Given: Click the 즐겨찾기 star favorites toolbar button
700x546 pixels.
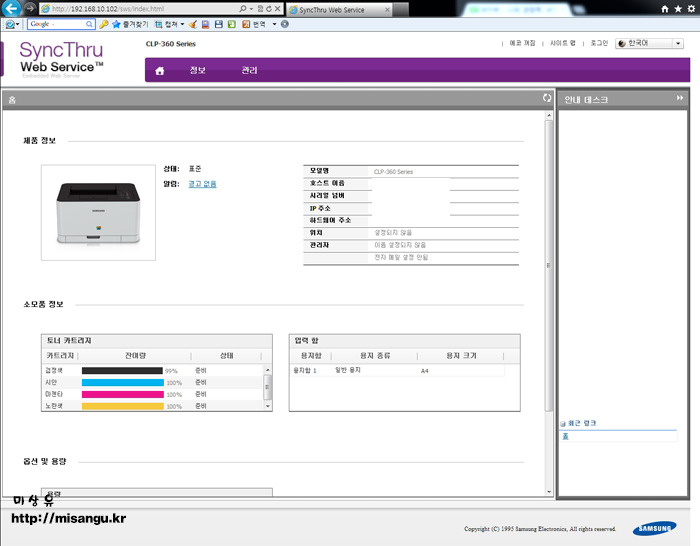Looking at the screenshot, I should [129, 24].
